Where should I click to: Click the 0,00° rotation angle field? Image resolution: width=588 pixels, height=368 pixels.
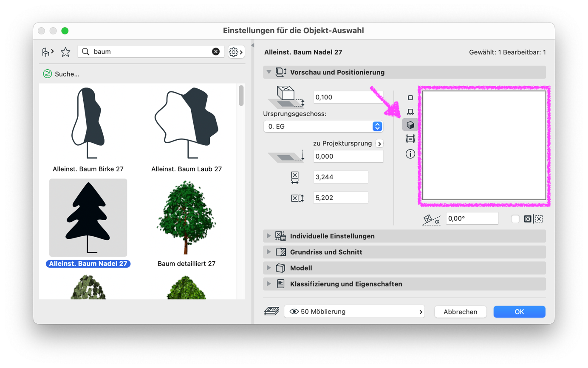(x=472, y=218)
